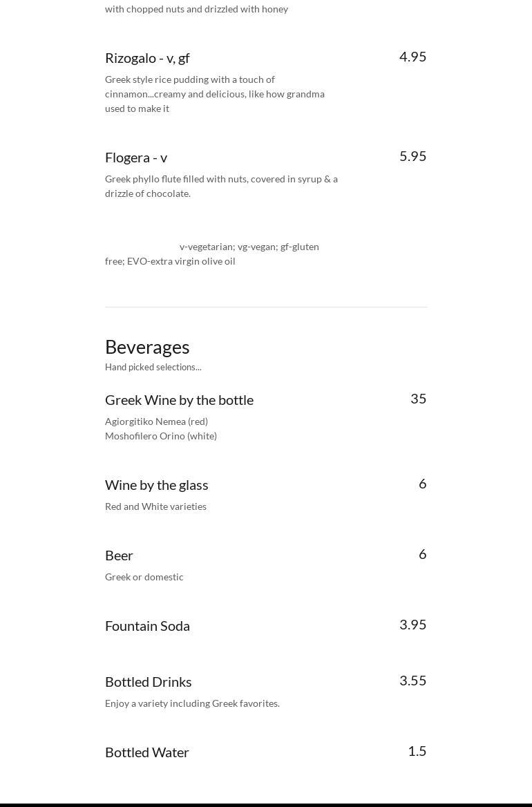Click the Hand picked selections subtitle

pos(153,368)
